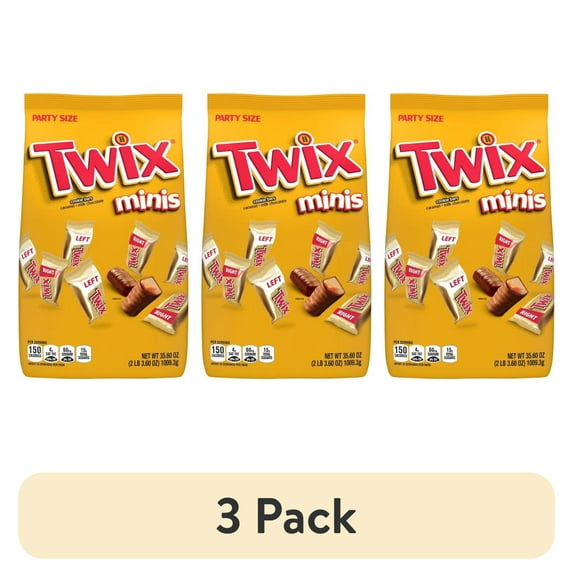573x573 pixels.
Task: Click the minis word on right bag
Action: click(x=513, y=202)
